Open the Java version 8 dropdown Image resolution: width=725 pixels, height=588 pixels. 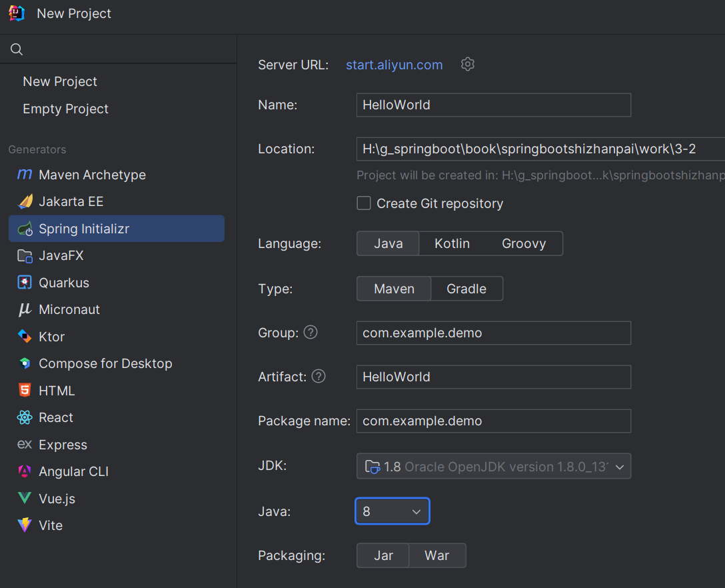click(x=392, y=511)
